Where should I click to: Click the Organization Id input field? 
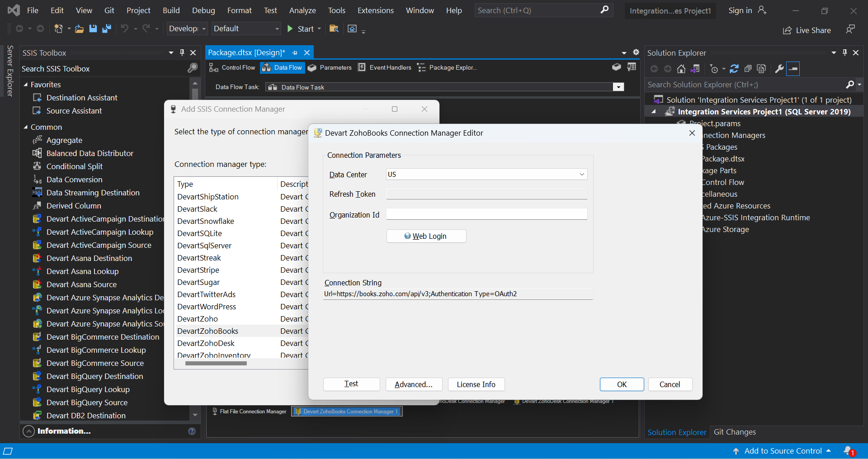tap(486, 214)
